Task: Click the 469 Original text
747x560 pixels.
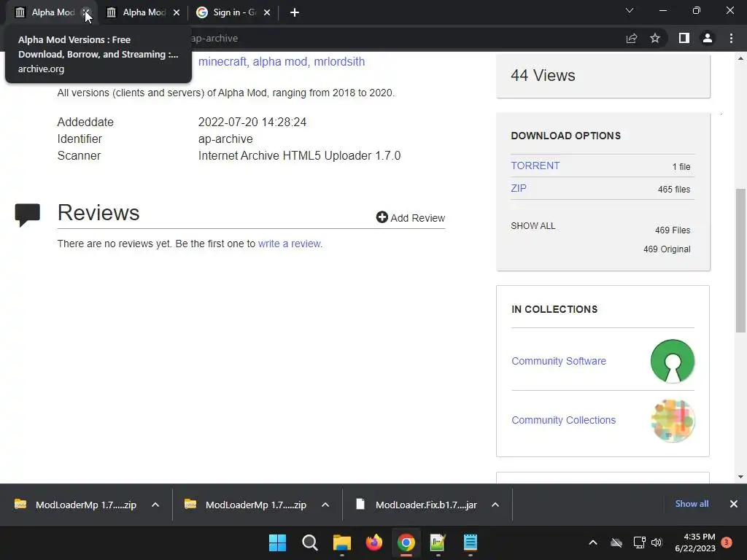Action: click(667, 249)
